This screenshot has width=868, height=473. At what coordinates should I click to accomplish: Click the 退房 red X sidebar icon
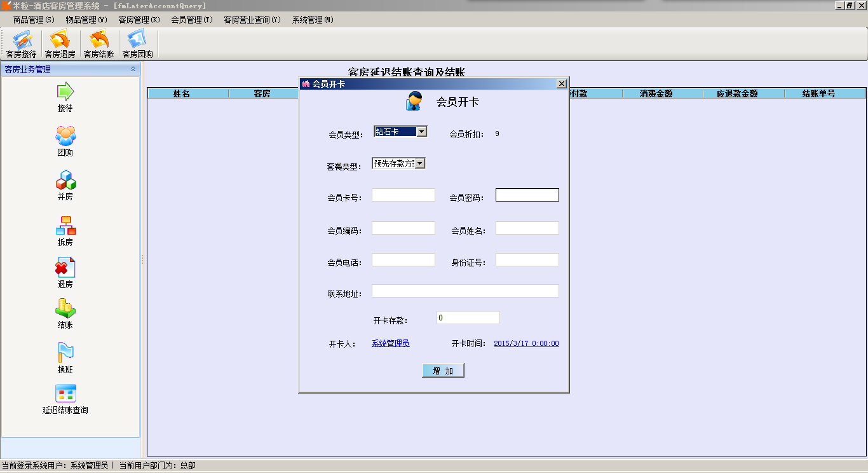65,268
